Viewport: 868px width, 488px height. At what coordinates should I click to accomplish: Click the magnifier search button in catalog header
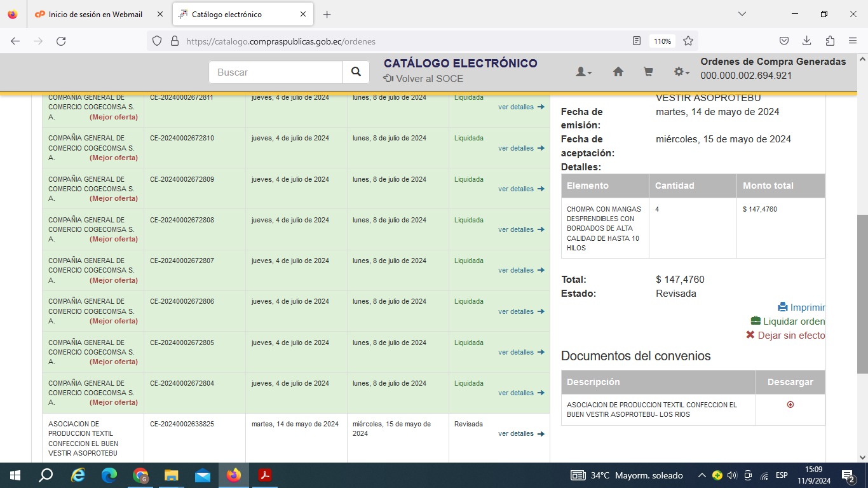pos(356,72)
